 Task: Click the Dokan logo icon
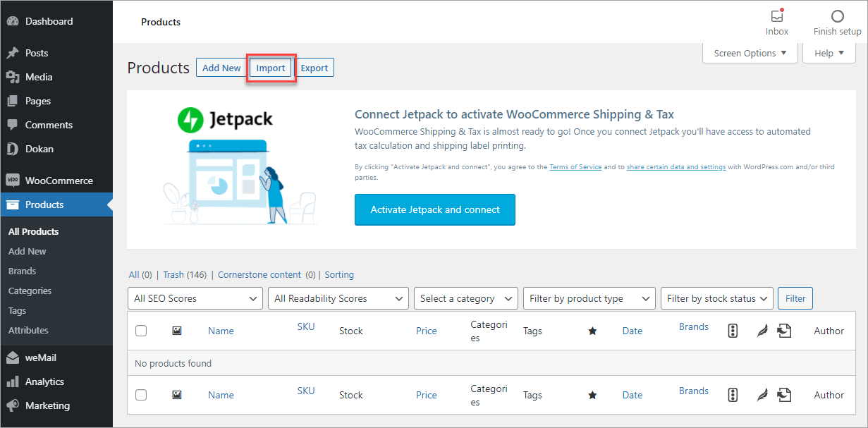12,149
